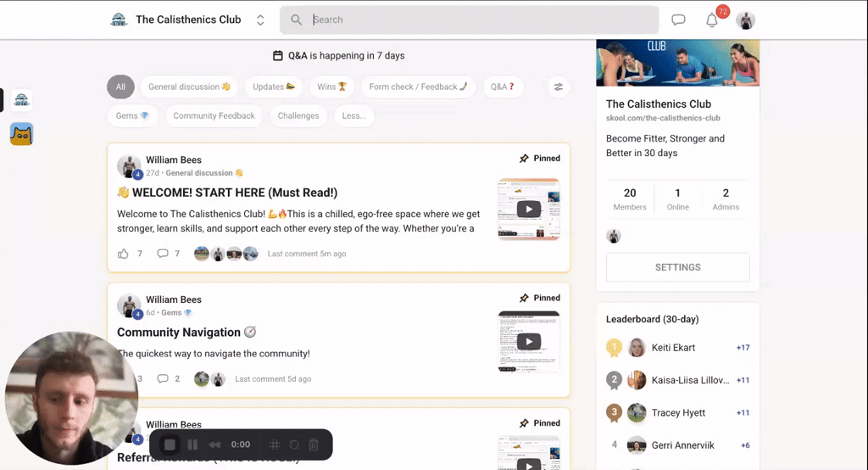Open William Bees avatar on welcome post

(129, 165)
